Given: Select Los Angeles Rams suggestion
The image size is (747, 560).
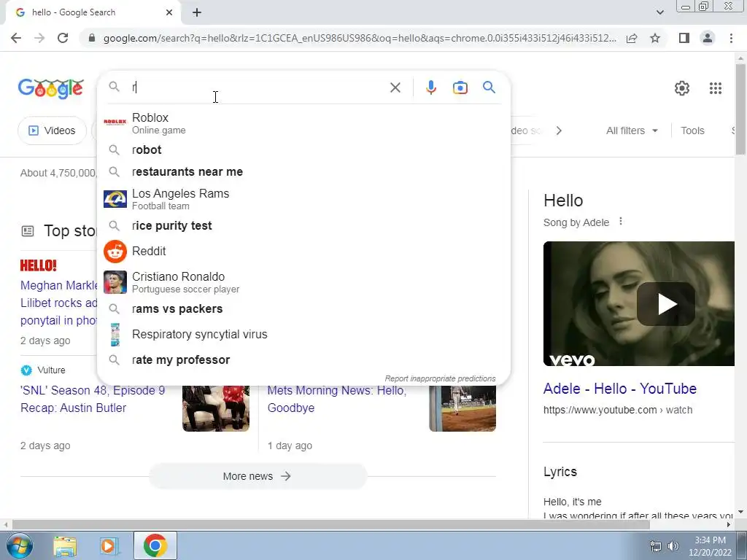Looking at the screenshot, I should point(303,199).
